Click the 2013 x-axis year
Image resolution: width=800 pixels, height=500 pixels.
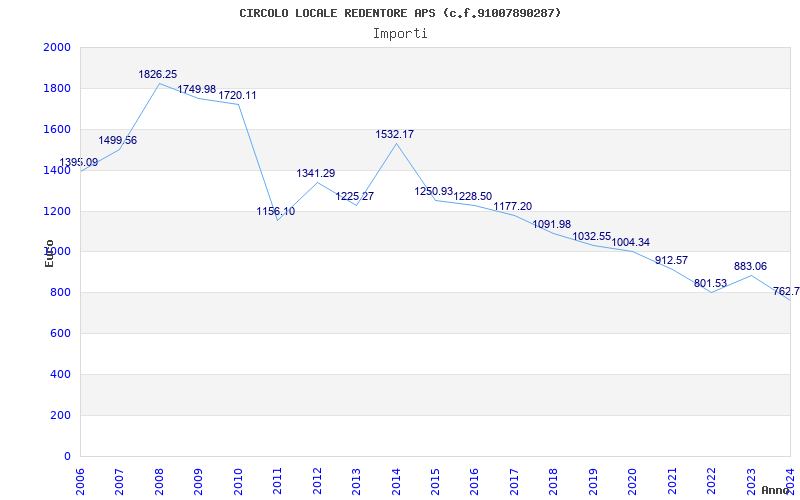[x=356, y=482]
